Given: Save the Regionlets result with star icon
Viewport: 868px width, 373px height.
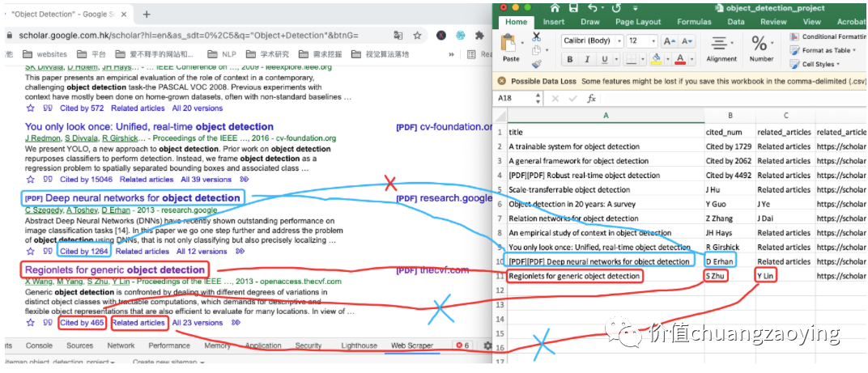Looking at the screenshot, I should click(31, 323).
